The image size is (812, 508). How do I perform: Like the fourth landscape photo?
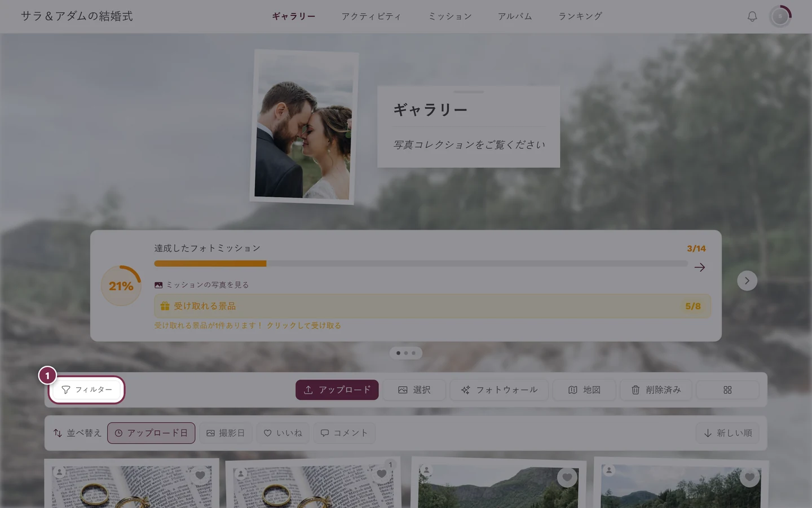click(749, 477)
